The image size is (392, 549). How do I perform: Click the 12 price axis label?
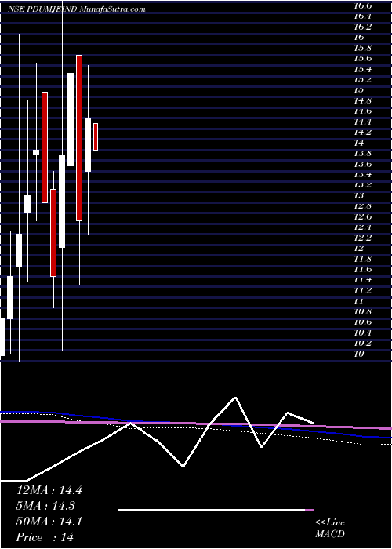point(359,249)
